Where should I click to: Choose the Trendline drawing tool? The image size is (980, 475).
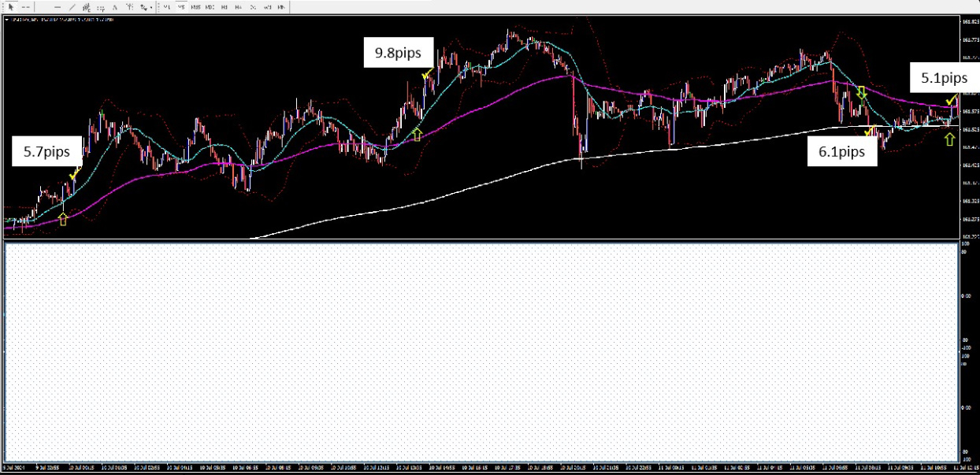pyautogui.click(x=72, y=7)
